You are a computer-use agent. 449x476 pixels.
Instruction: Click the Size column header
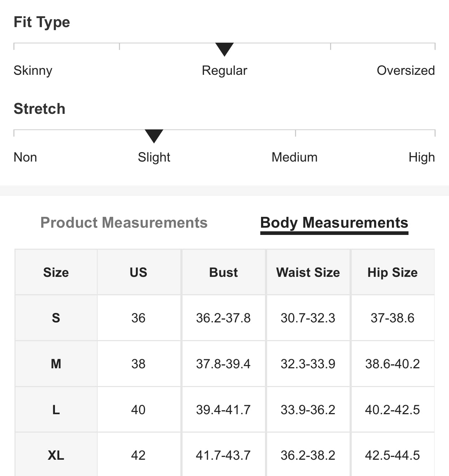point(56,272)
